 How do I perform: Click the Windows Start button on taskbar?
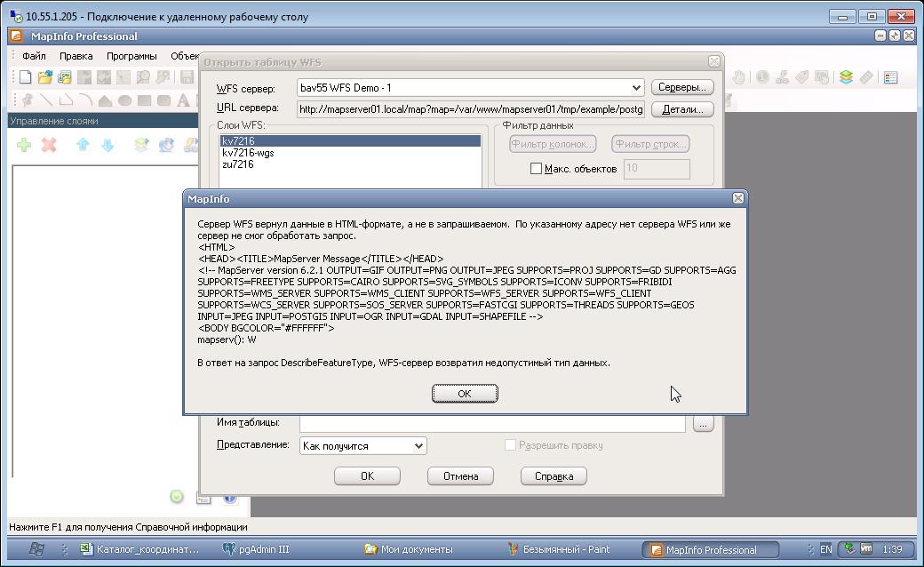pyautogui.click(x=36, y=549)
